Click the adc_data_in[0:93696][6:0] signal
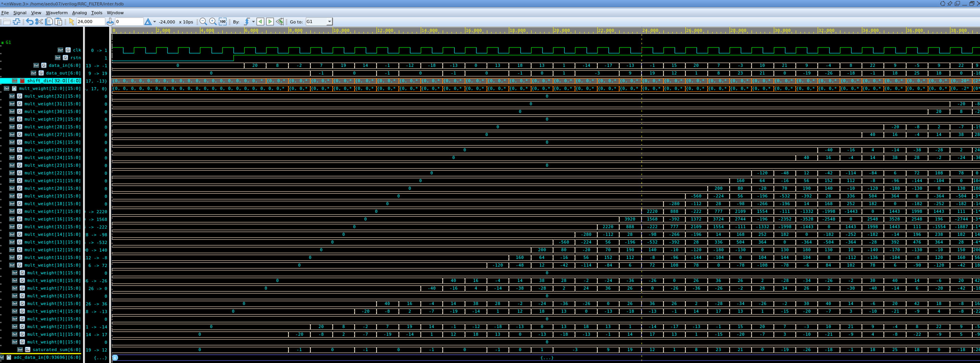 pyautogui.click(x=47, y=357)
